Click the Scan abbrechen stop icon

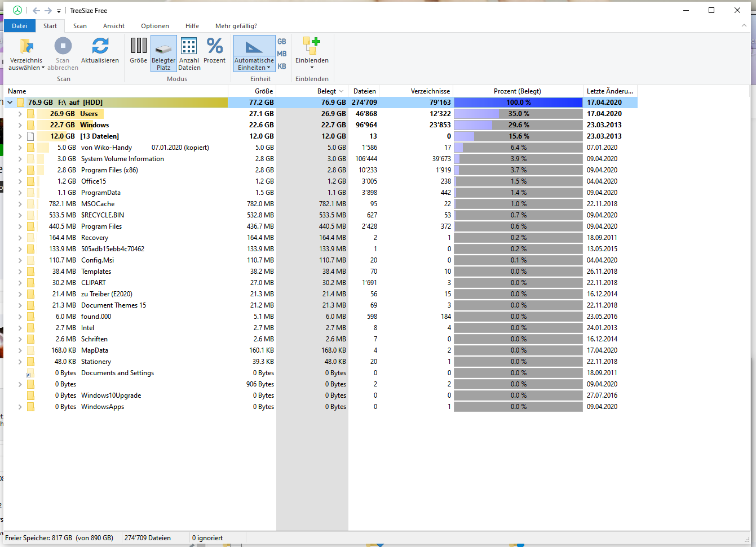[x=63, y=46]
